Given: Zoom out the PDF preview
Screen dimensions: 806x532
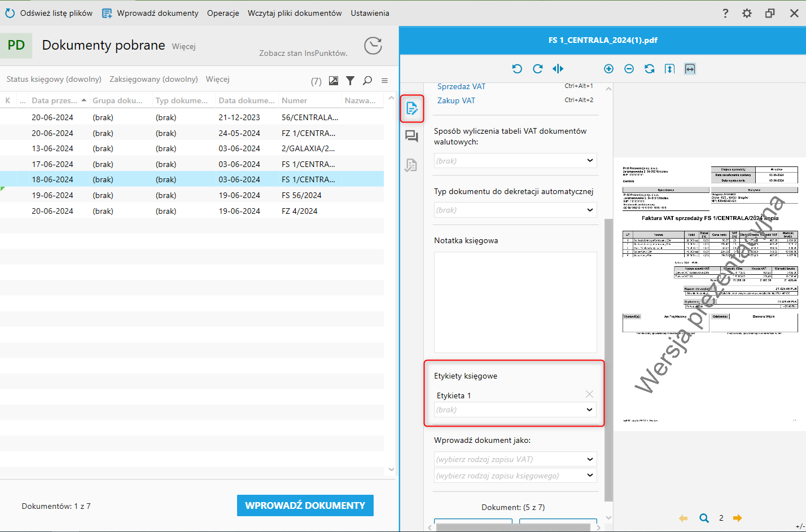Looking at the screenshot, I should coord(629,69).
